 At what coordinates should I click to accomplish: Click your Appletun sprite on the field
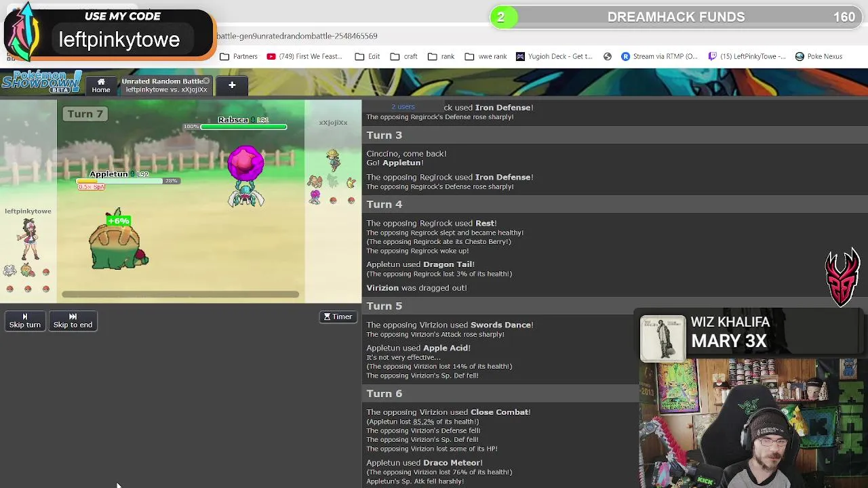pyautogui.click(x=118, y=244)
